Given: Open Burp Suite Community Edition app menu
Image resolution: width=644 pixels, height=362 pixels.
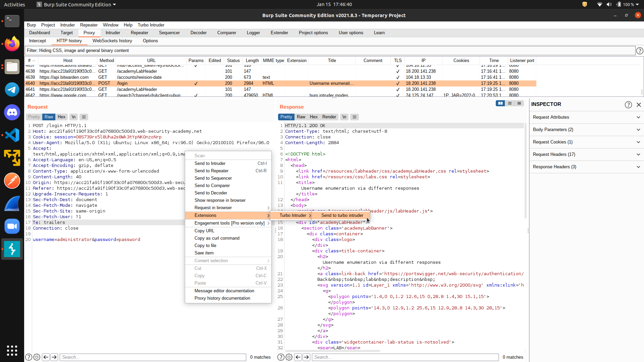Looking at the screenshot, I should click(x=76, y=4).
